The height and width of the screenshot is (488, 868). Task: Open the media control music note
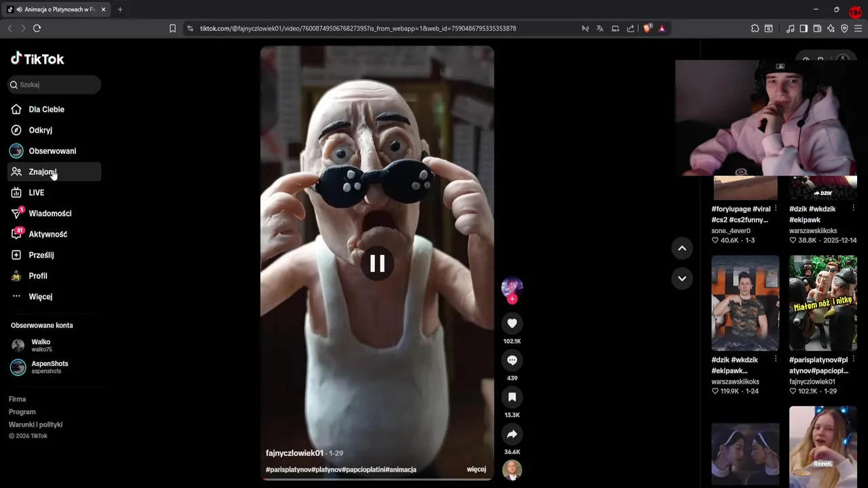(x=790, y=28)
